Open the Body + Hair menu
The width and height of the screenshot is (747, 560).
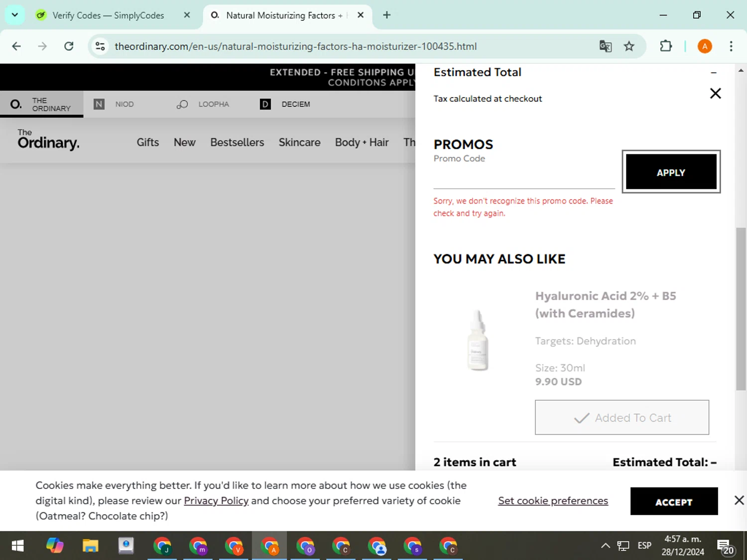tap(362, 142)
